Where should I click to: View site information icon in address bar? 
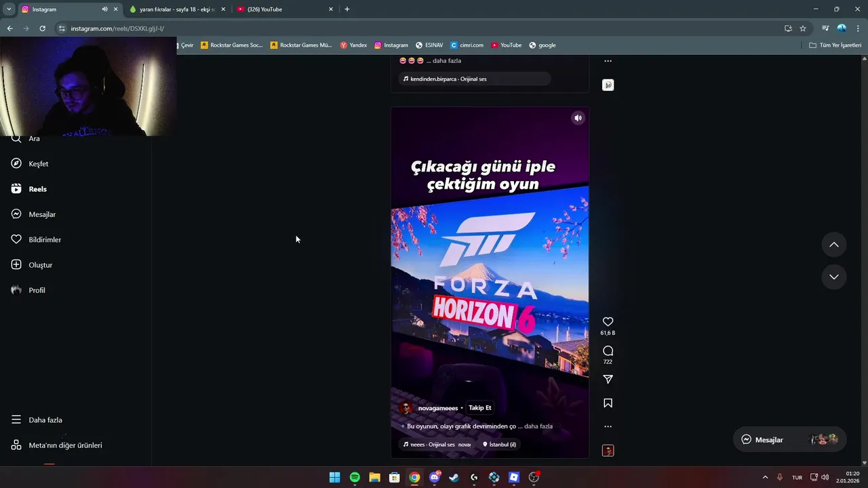(62, 28)
